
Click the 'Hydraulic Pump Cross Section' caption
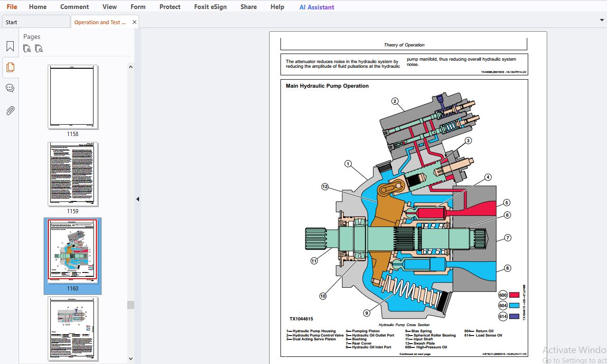point(404,325)
